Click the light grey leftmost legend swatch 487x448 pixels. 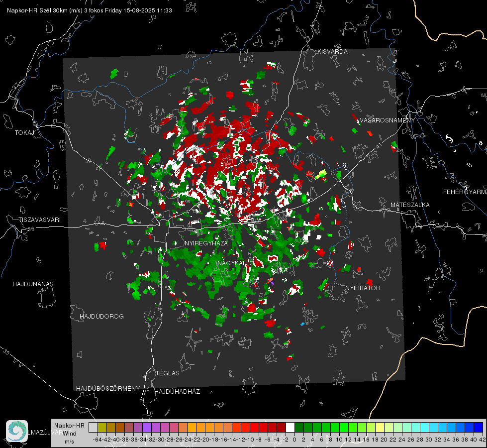pos(93,428)
